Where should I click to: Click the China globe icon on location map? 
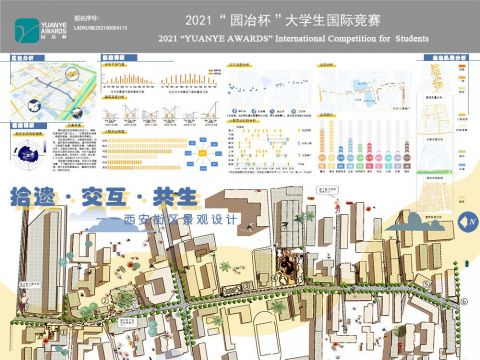(34, 106)
